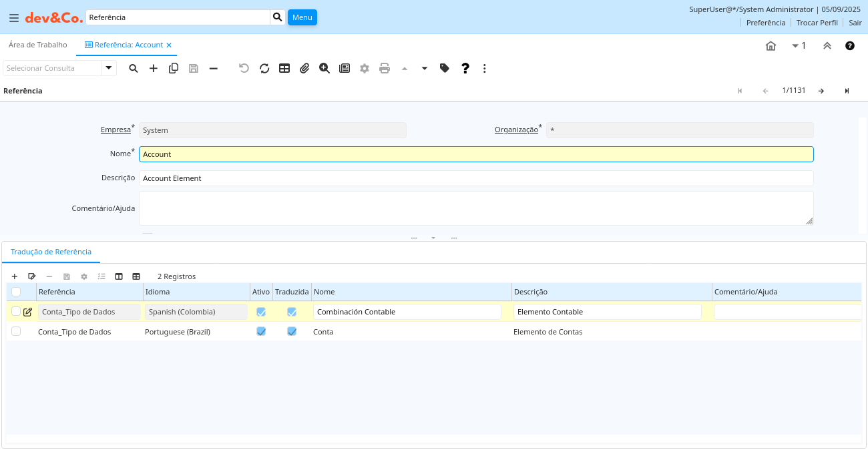Open attachments with the paperclip icon
The image size is (868, 450).
304,68
